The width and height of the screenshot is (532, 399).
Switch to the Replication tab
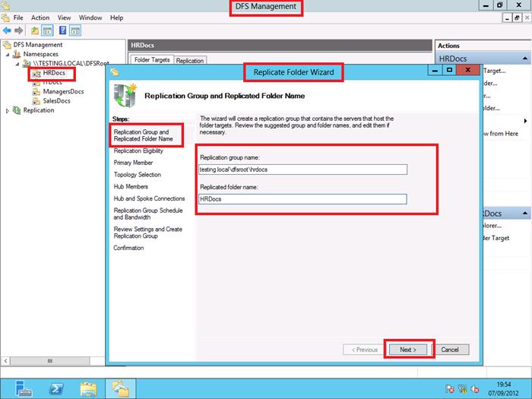(x=190, y=61)
